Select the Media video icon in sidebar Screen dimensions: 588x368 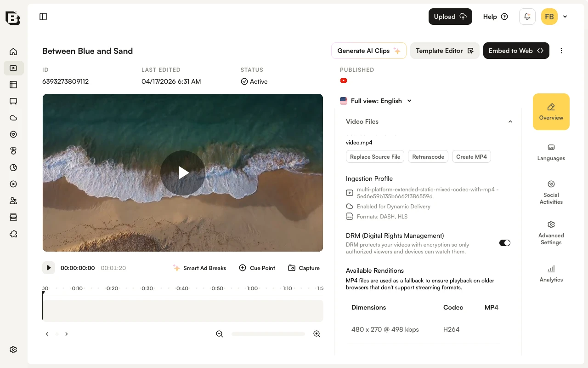(13, 68)
